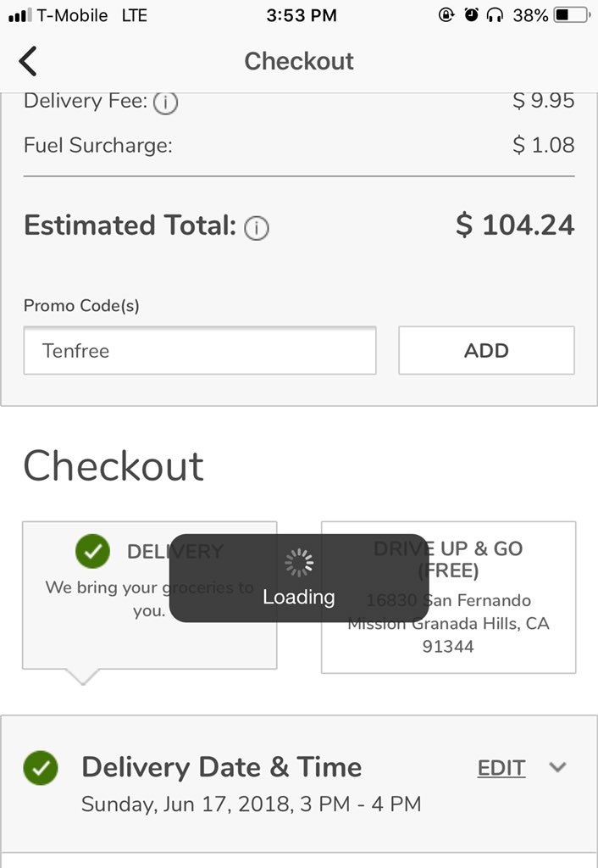The height and width of the screenshot is (868, 598).
Task: Open Delivery Fee info icon
Action: point(167,103)
